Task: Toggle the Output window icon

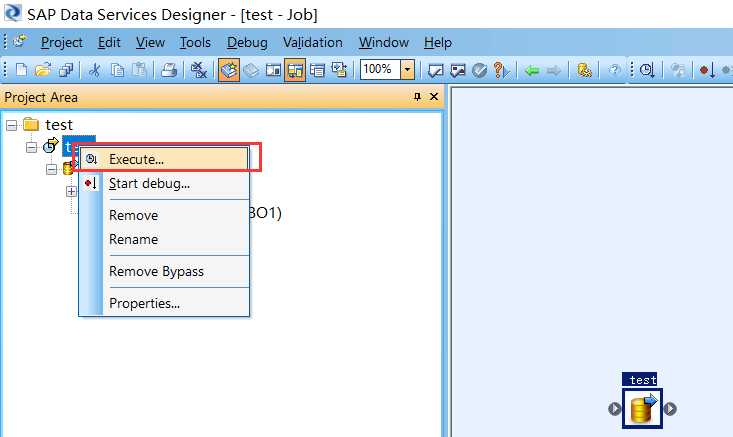Action: pyautogui.click(x=317, y=70)
